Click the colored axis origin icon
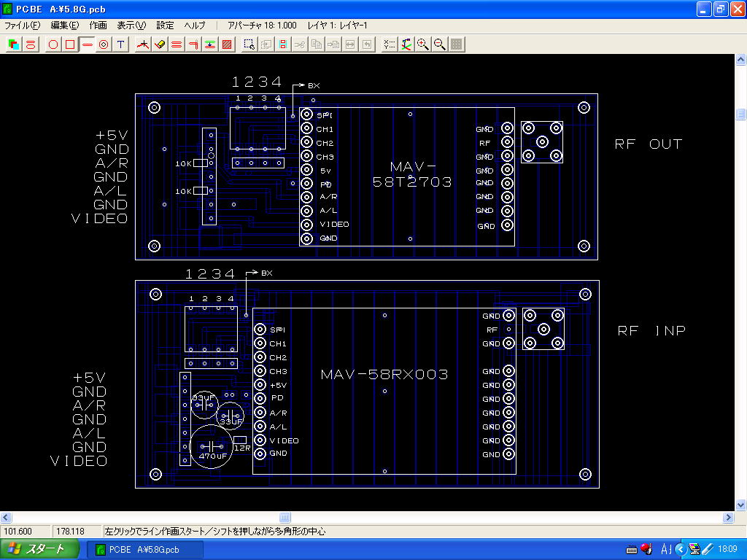Screen dimensions: 747x560 coord(406,44)
